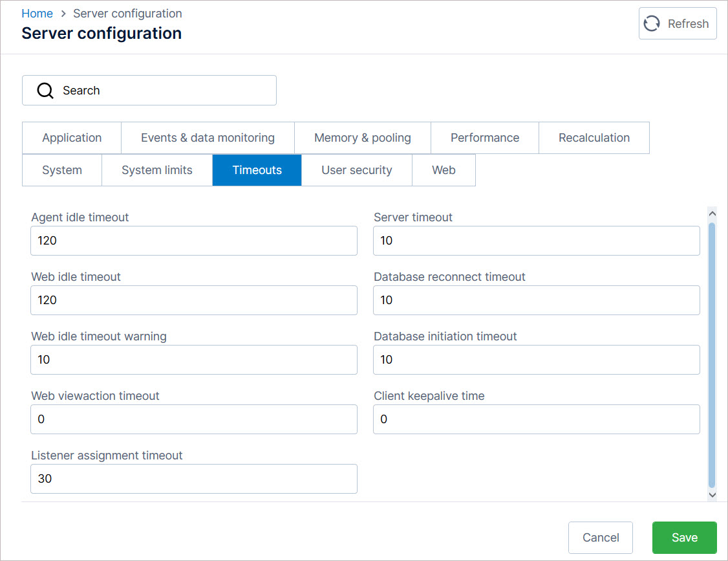Image resolution: width=728 pixels, height=561 pixels.
Task: Select the Listener assignment timeout field
Action: click(194, 479)
